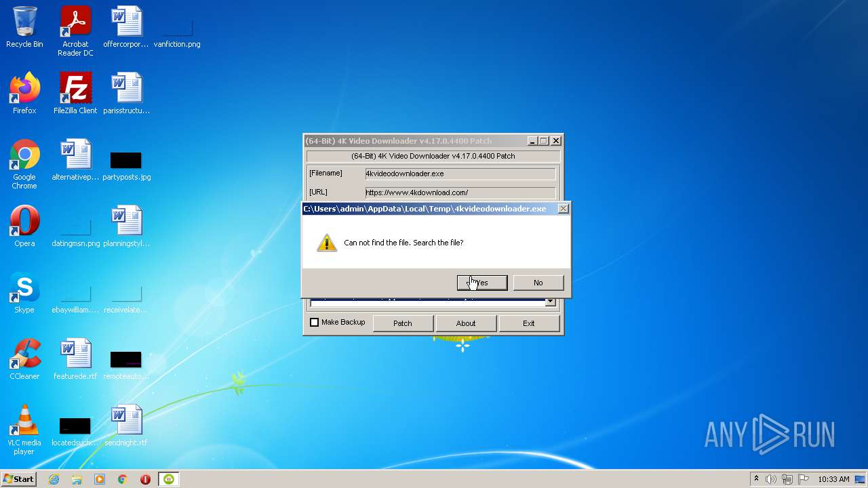This screenshot has height=488, width=868.
Task: Open media player from taskbar
Action: pos(100,479)
